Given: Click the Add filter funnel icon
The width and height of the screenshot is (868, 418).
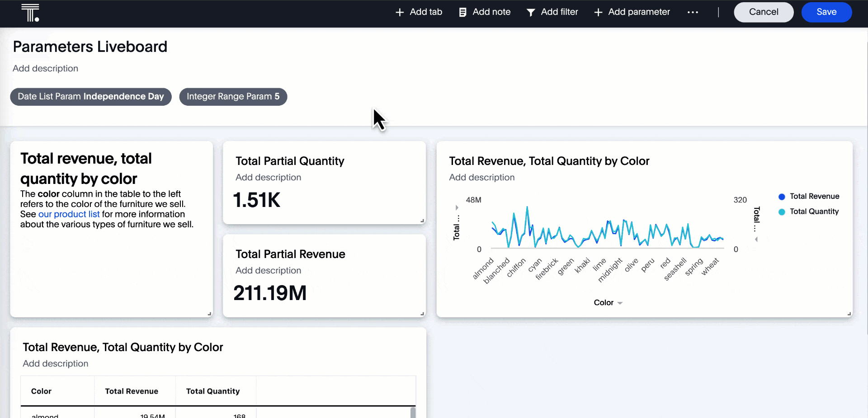Looking at the screenshot, I should [x=531, y=13].
